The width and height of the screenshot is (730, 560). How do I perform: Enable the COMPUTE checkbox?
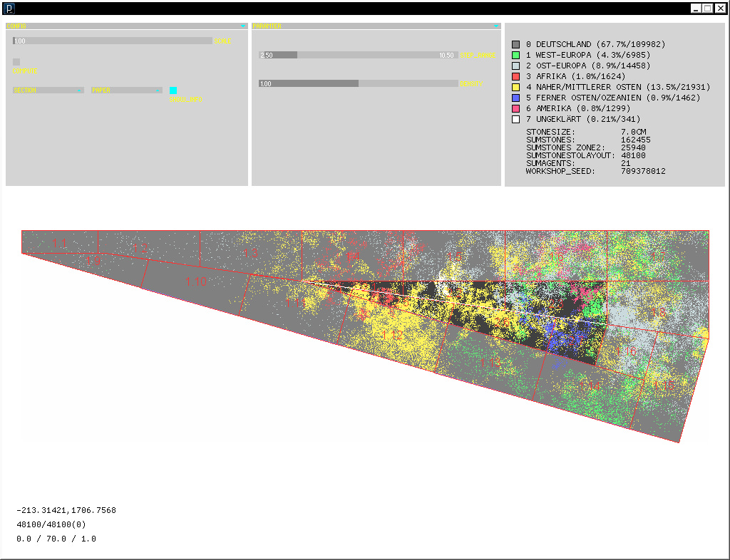pos(15,62)
